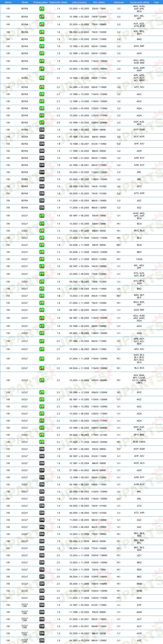This screenshot has width=163, height=644.
Task: Select petrol icon for GOLF BUB, CBRA
Action: point(42,442)
